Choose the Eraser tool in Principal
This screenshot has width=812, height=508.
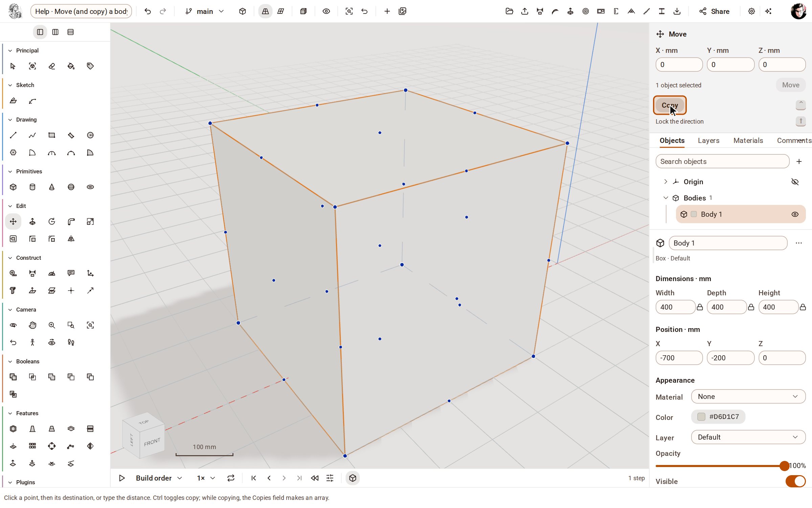coord(52,66)
